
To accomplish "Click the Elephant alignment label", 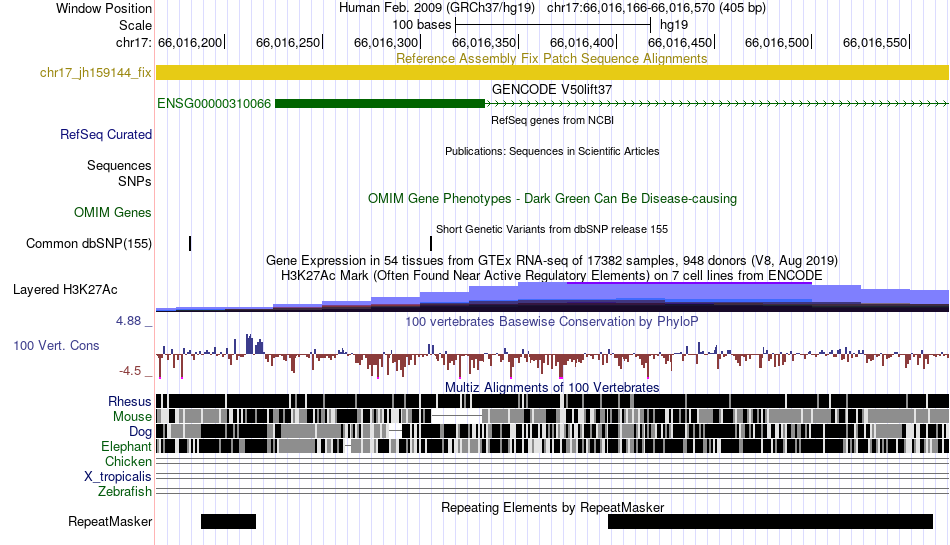I will [x=126, y=446].
